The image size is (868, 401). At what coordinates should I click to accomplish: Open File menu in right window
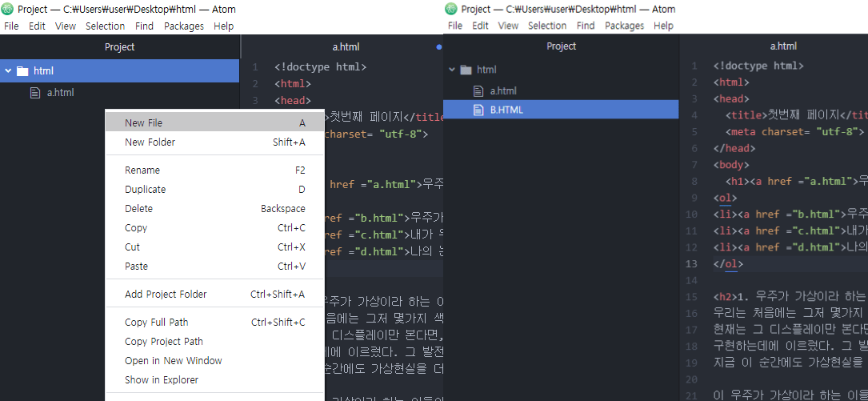[x=455, y=26]
